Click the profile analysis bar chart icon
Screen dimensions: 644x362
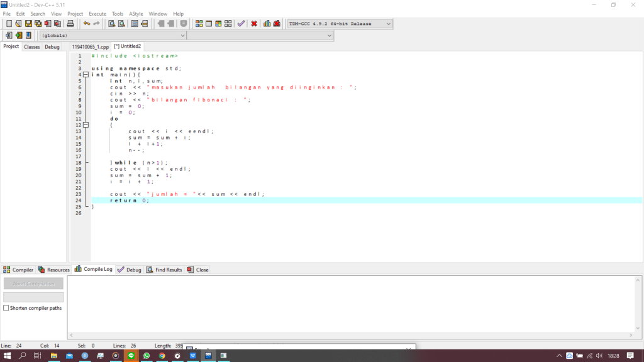267,24
